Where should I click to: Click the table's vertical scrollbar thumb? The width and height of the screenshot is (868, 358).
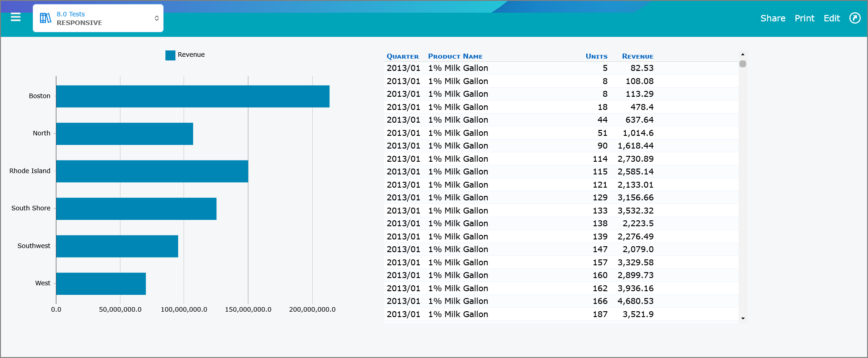coord(743,64)
